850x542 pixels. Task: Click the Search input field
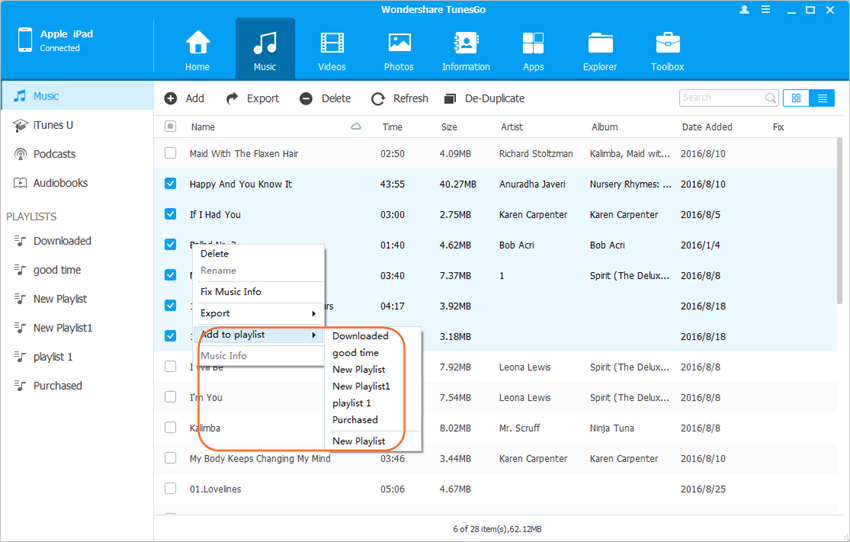click(x=721, y=98)
